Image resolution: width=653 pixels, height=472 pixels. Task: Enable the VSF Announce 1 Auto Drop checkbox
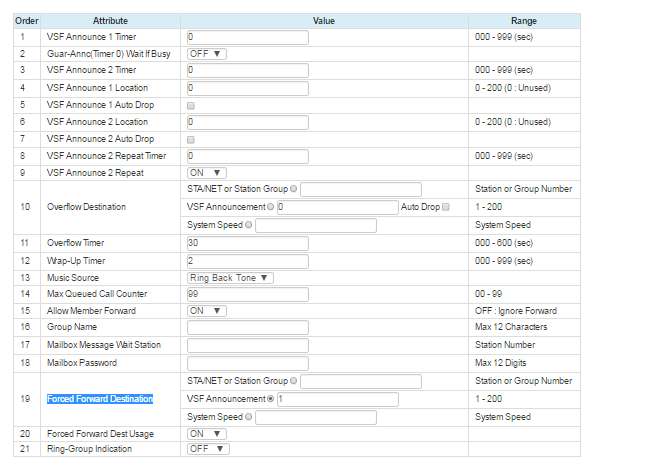pos(191,105)
